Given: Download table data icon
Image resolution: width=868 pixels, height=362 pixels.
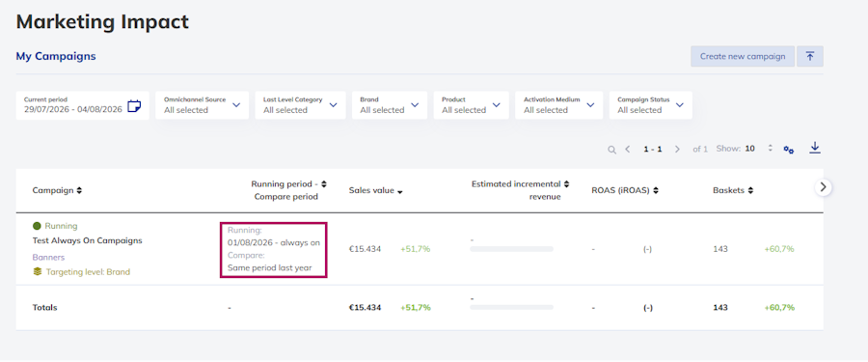Looking at the screenshot, I should click(x=815, y=148).
